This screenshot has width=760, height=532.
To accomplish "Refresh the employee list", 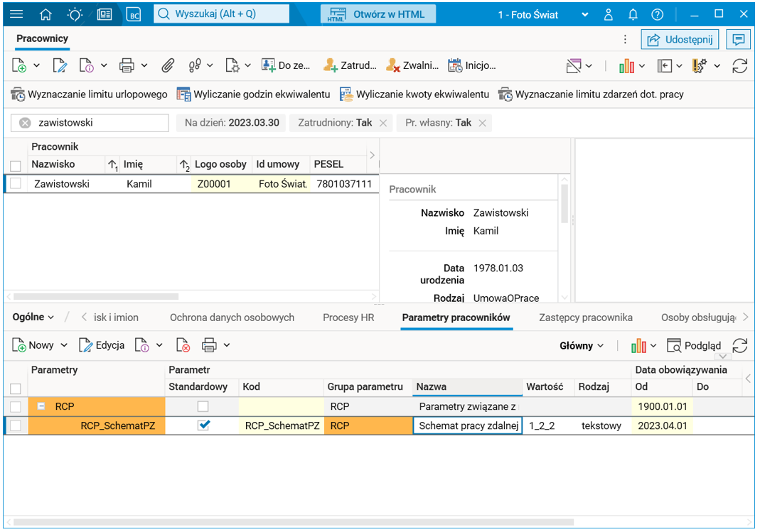I will click(739, 66).
